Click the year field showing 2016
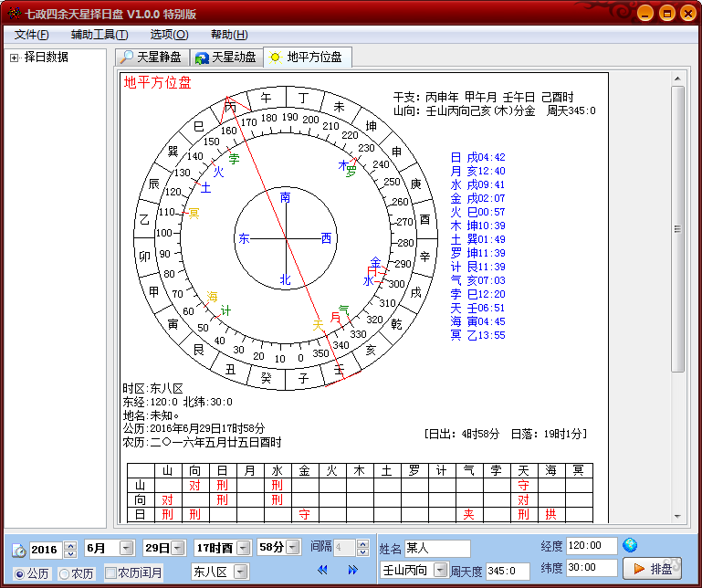Viewport: 702px width, 588px height. tap(46, 550)
